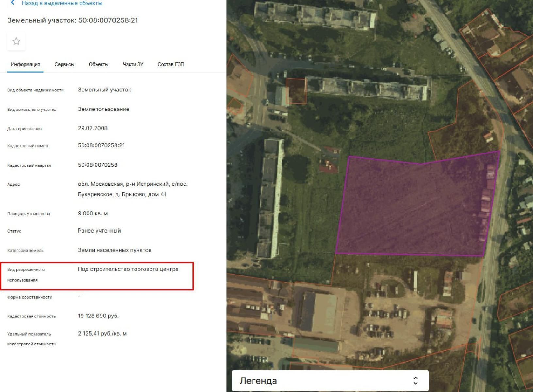Go to the Части ЗУ tab
This screenshot has height=392, width=533.
133,64
